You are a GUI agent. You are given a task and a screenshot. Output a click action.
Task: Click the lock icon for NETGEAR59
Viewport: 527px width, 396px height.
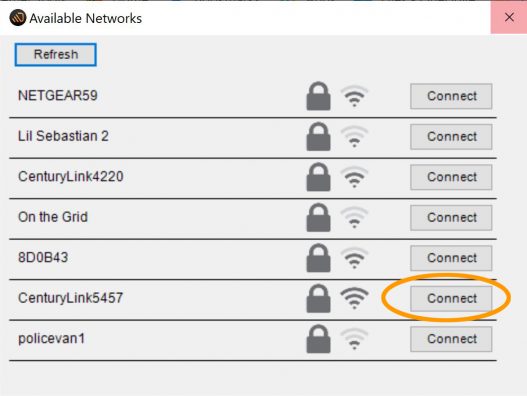click(318, 96)
